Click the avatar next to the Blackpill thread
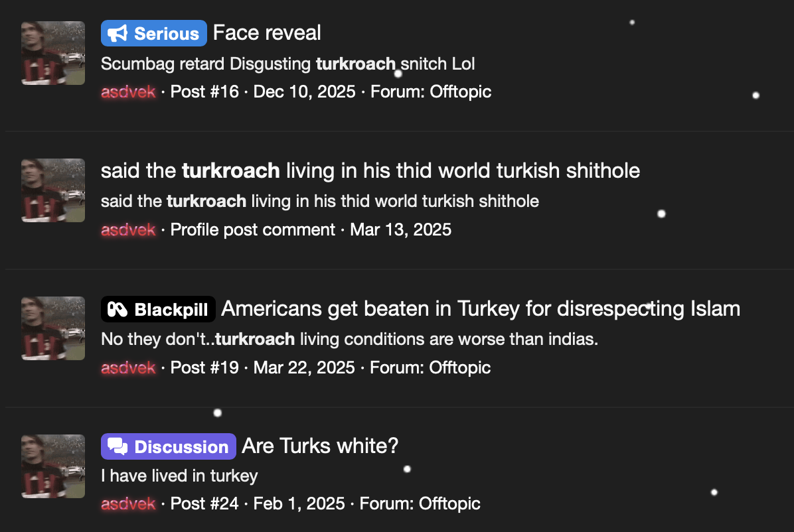794x532 pixels. tap(52, 328)
